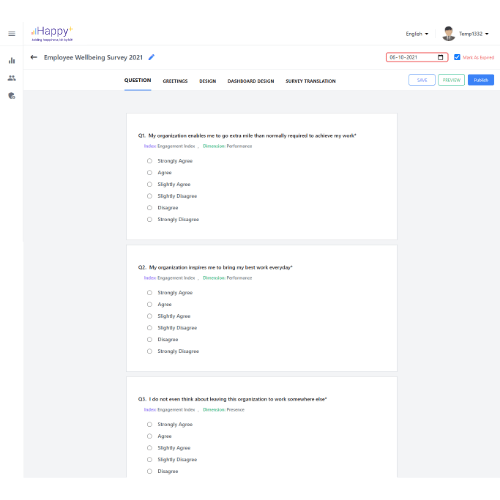
Task: Select Agree for Q1
Action: click(x=149, y=173)
